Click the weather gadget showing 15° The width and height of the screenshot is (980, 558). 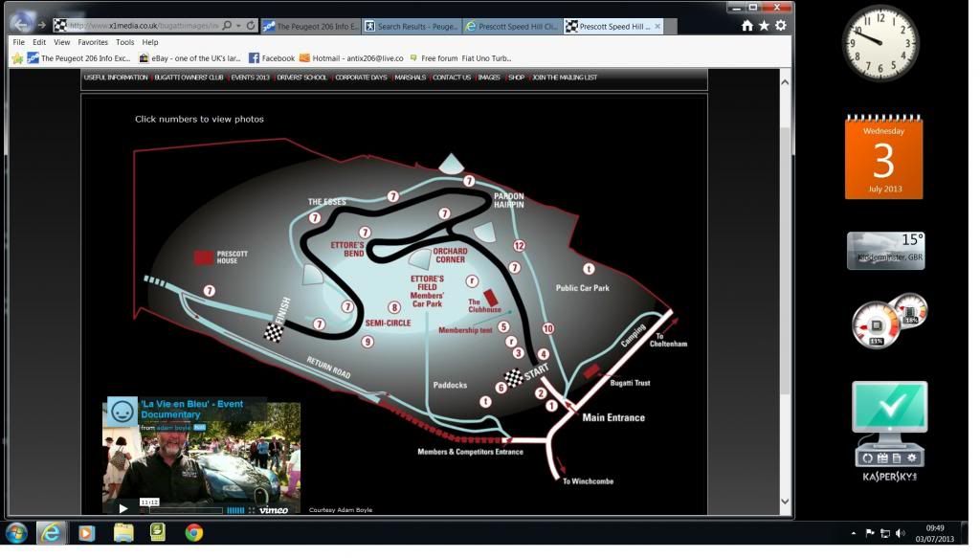tap(885, 251)
